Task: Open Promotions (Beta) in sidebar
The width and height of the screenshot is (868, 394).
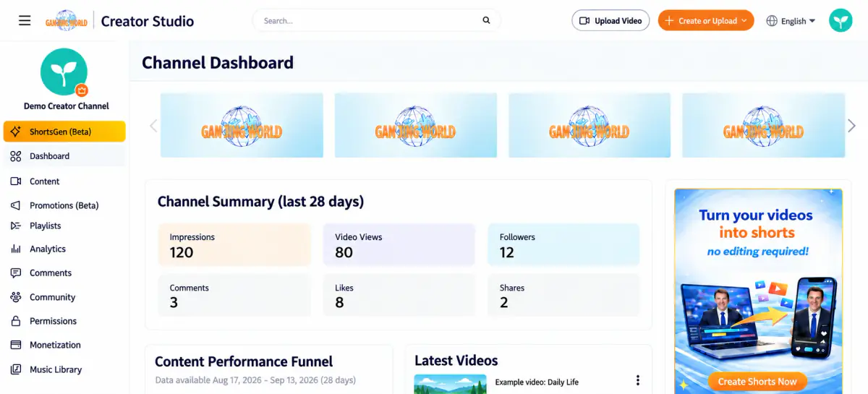Action: [x=64, y=205]
